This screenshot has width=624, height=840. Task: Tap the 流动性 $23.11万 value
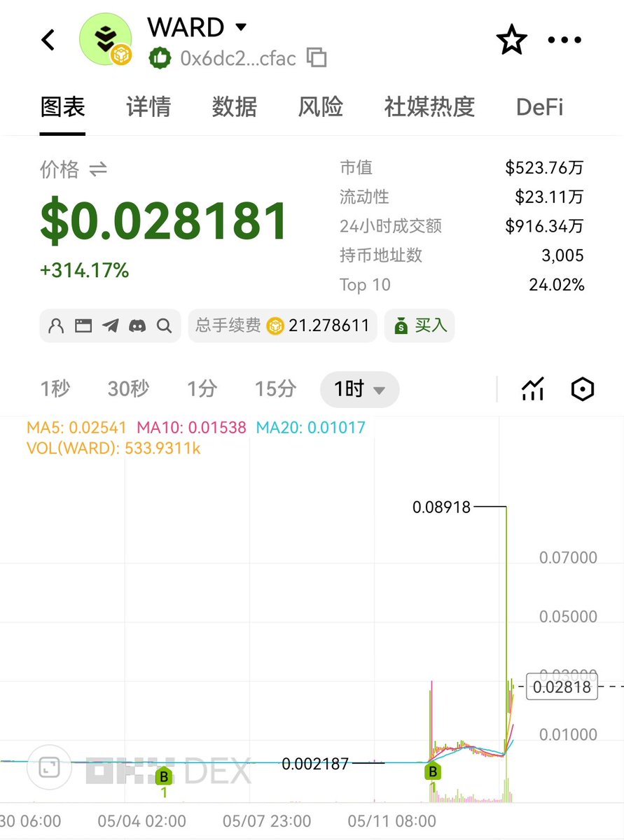pyautogui.click(x=549, y=197)
